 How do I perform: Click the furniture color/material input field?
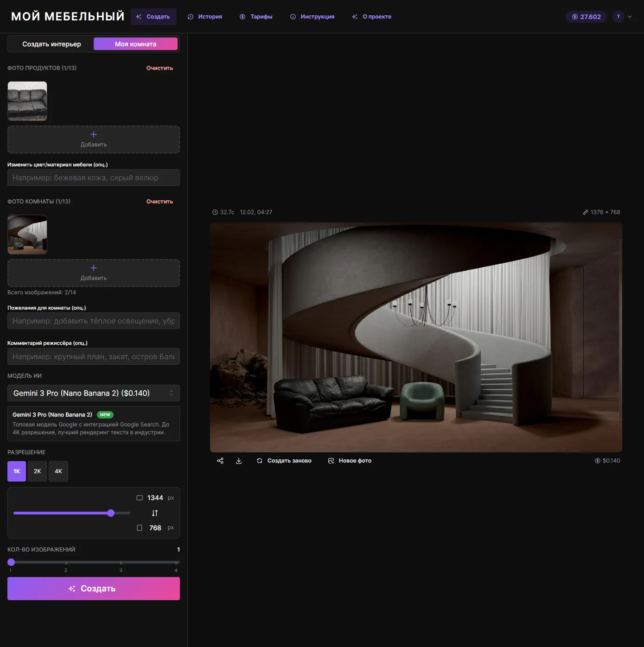pyautogui.click(x=94, y=178)
